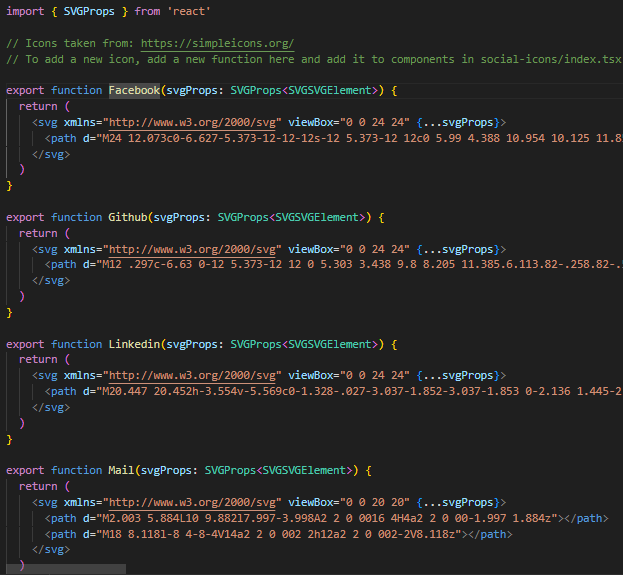Screen dimensions: 623x575
Task: Open the xmlns URL in the Linkedin svg tag
Action: click(x=192, y=376)
